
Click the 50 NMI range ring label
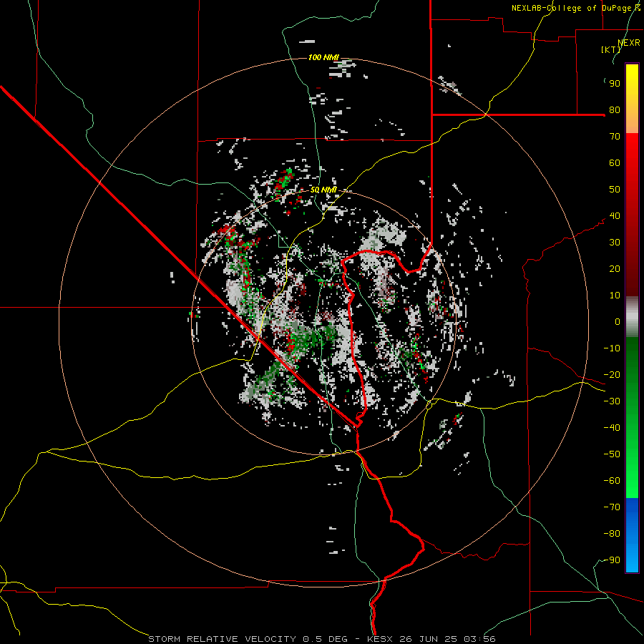click(x=323, y=190)
